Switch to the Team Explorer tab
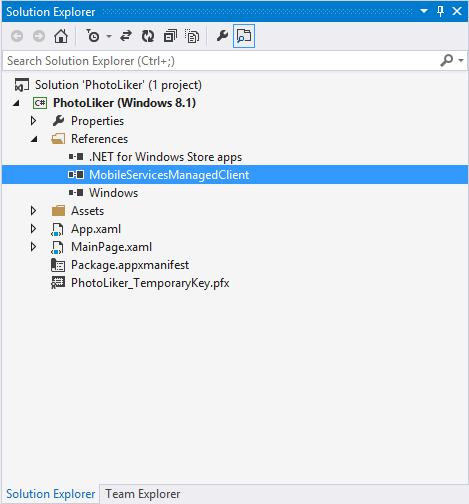Viewport: 469px width, 504px height. (x=143, y=494)
